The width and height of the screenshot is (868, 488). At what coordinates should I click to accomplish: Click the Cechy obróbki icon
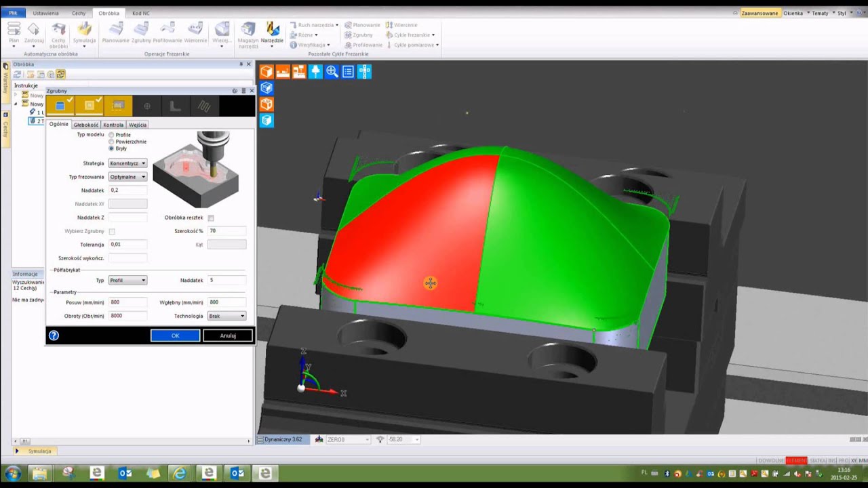pyautogui.click(x=58, y=35)
